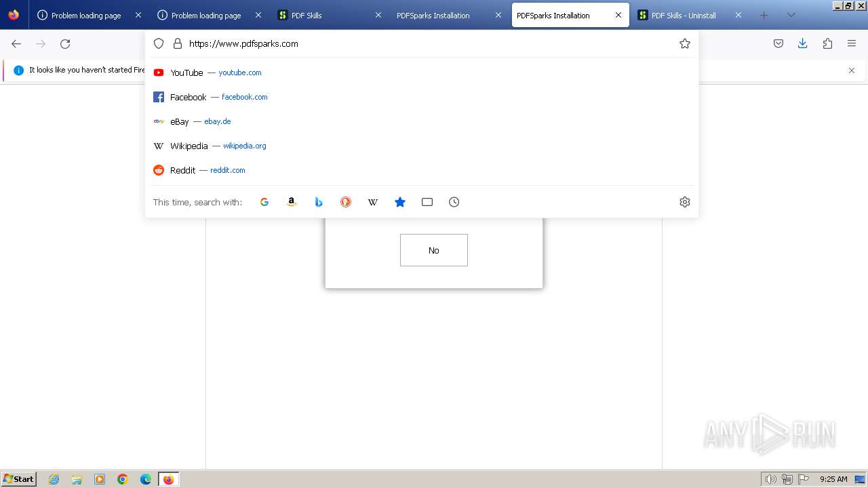Click the Action Center flag tray icon

point(804,479)
